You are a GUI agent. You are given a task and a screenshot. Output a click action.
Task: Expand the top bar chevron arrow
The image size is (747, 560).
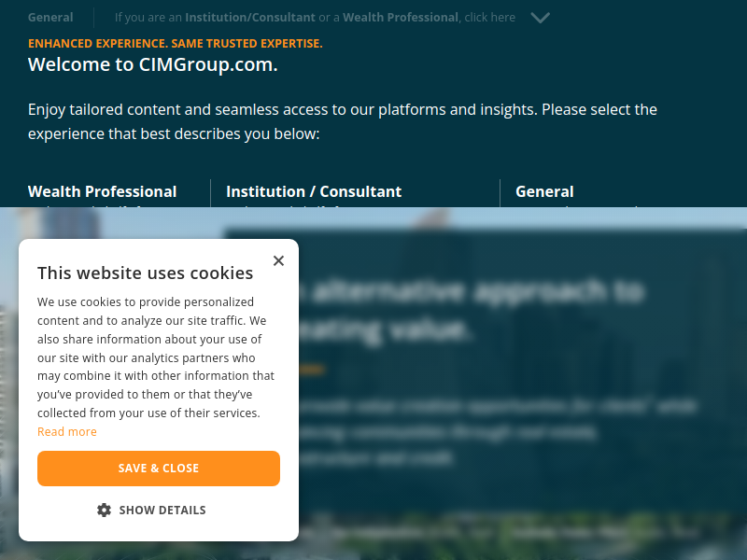point(541,18)
